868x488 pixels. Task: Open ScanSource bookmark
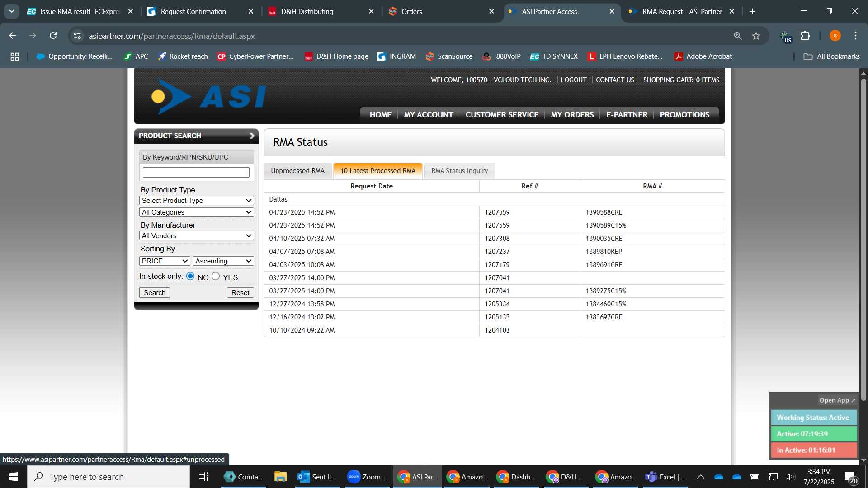coord(449,56)
